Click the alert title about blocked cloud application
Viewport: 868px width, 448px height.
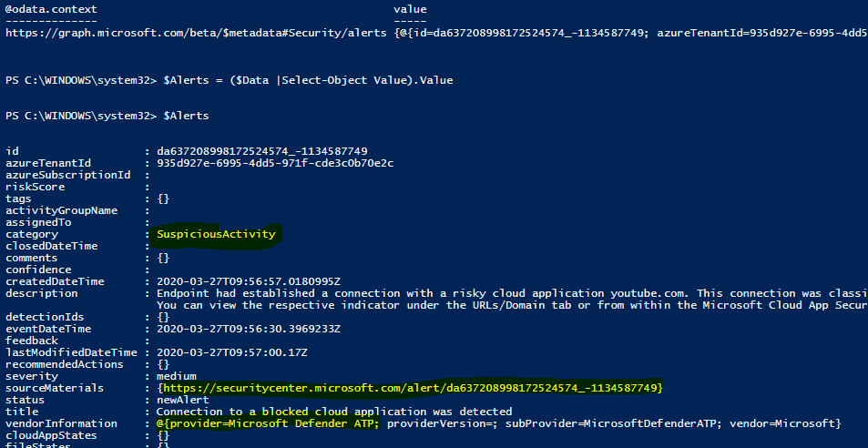(334, 412)
